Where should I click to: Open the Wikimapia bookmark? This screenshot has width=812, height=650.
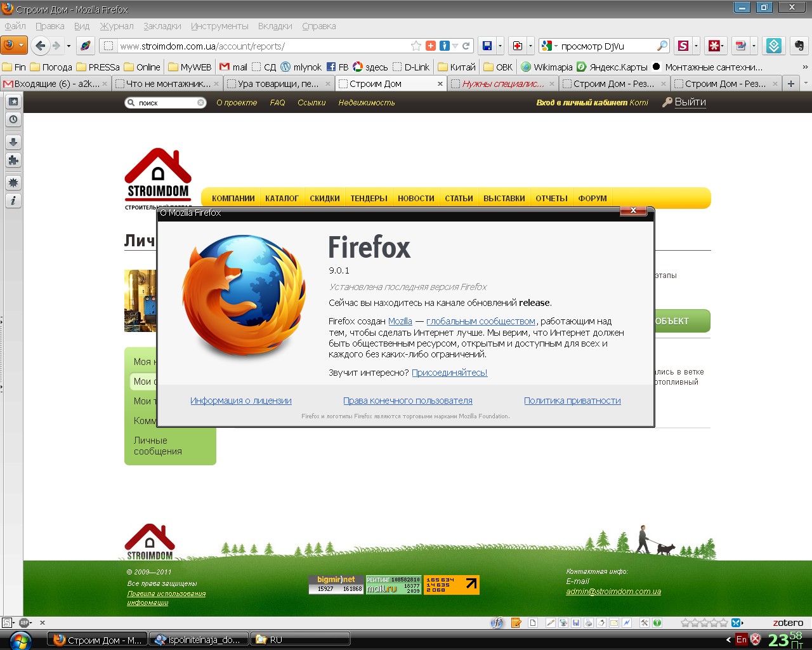[546, 67]
